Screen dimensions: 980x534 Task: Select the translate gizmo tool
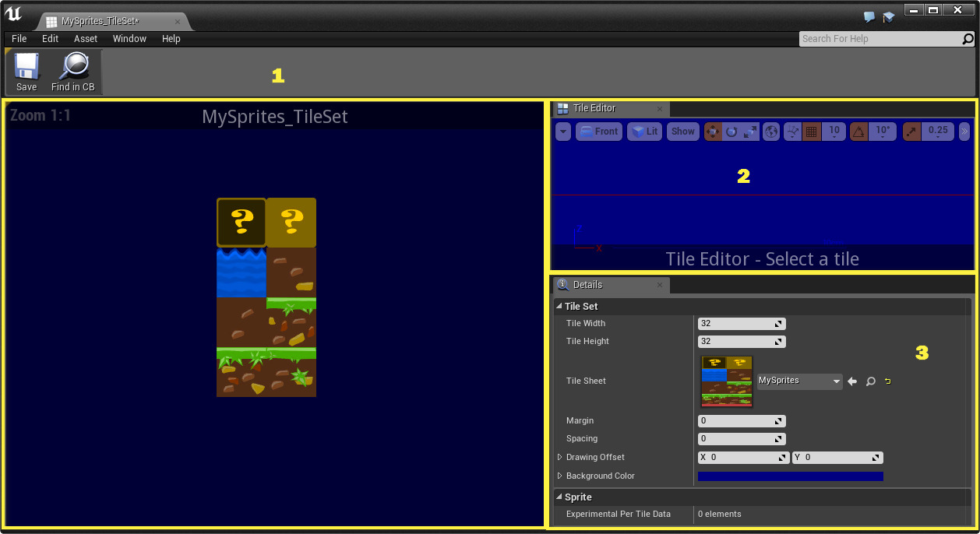712,132
